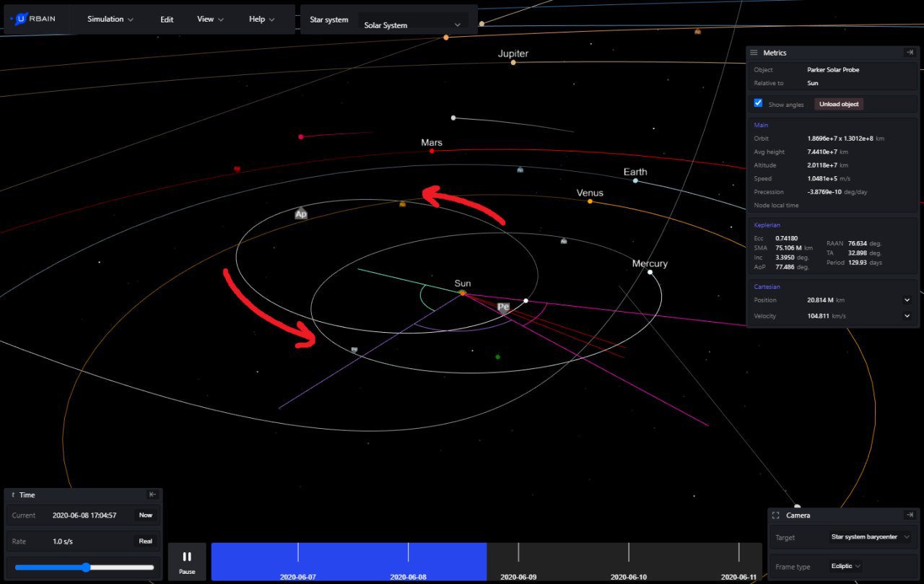Select the Venus planet dot
This screenshot has width=924, height=584.
point(590,201)
